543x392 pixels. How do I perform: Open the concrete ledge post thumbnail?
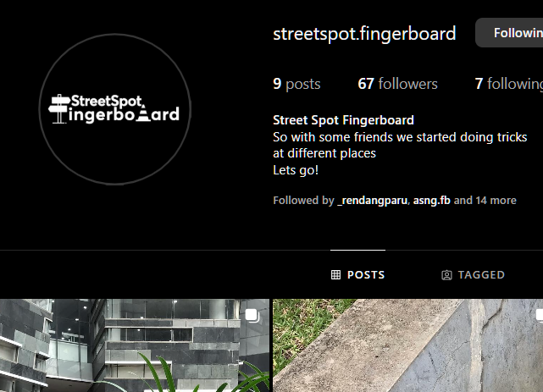tap(408, 345)
